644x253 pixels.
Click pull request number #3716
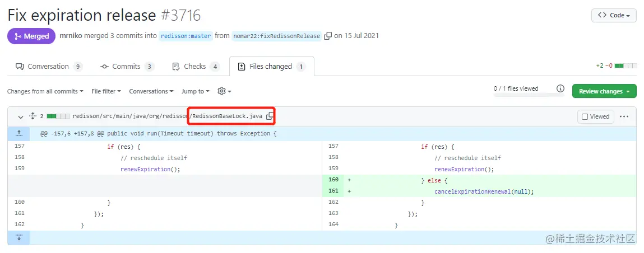[181, 16]
